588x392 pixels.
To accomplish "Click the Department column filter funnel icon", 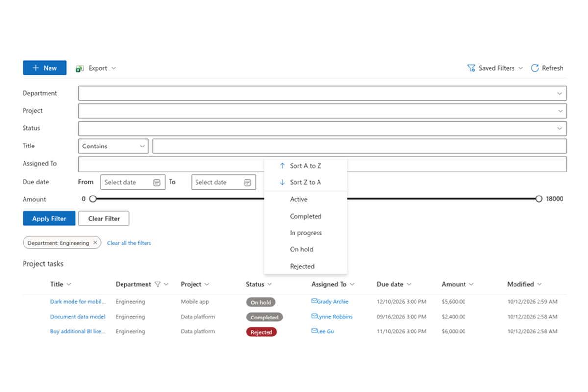I will (x=157, y=284).
